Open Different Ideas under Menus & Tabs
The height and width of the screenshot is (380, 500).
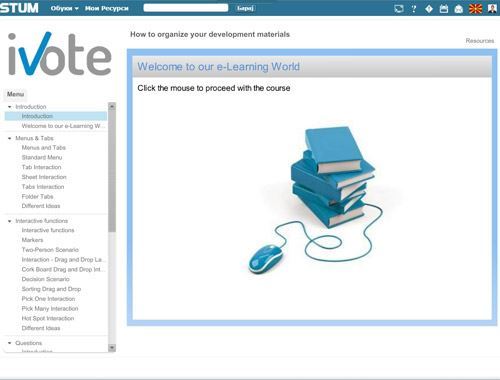tap(41, 206)
